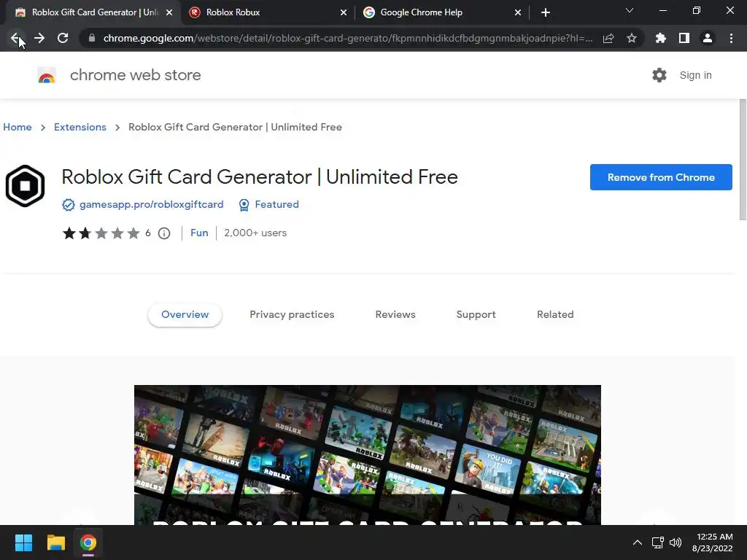View site information via the lock icon
This screenshot has height=560, width=747.
click(92, 38)
